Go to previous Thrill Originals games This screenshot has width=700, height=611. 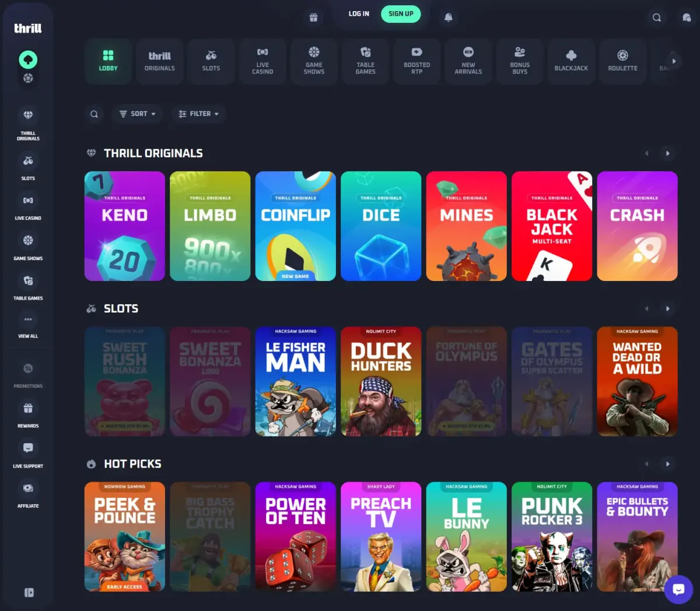tap(646, 153)
